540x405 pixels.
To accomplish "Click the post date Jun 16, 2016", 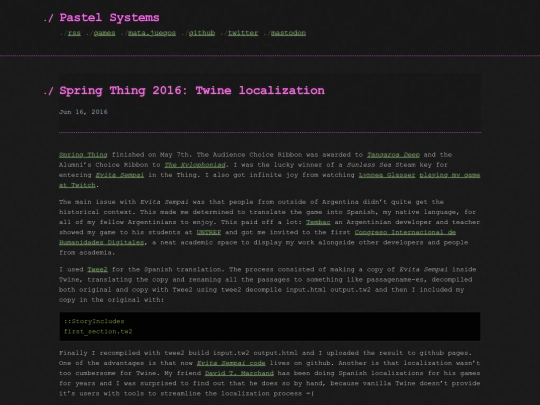I will (x=83, y=112).
